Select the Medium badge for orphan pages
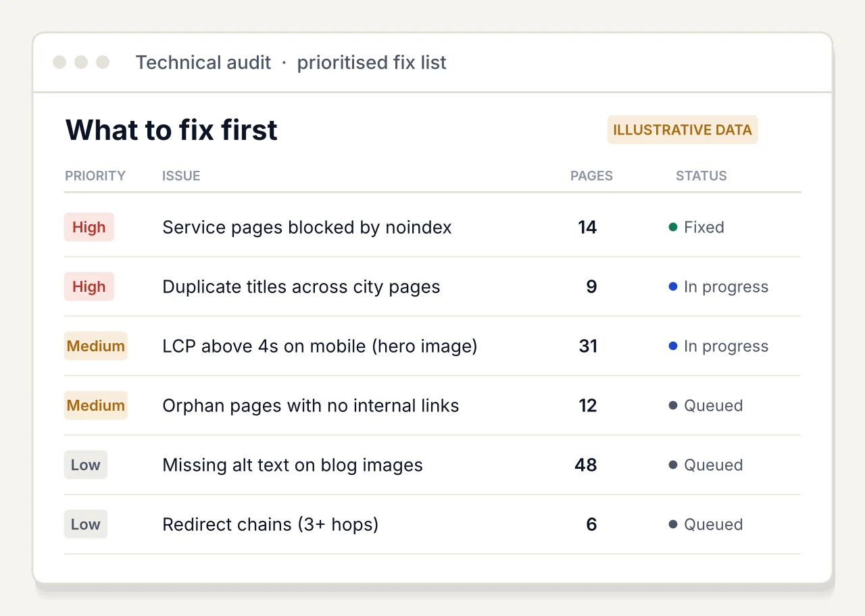The image size is (865, 616). pos(96,405)
